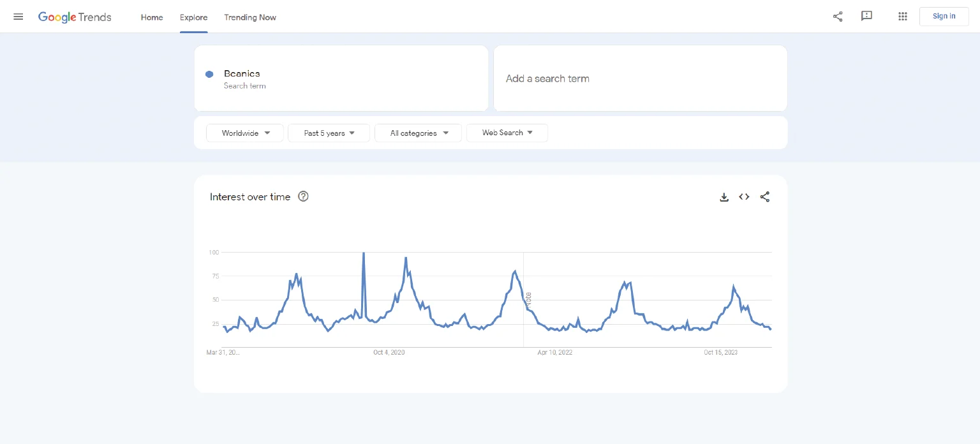
Task: Open the Google apps grid
Action: coord(902,17)
